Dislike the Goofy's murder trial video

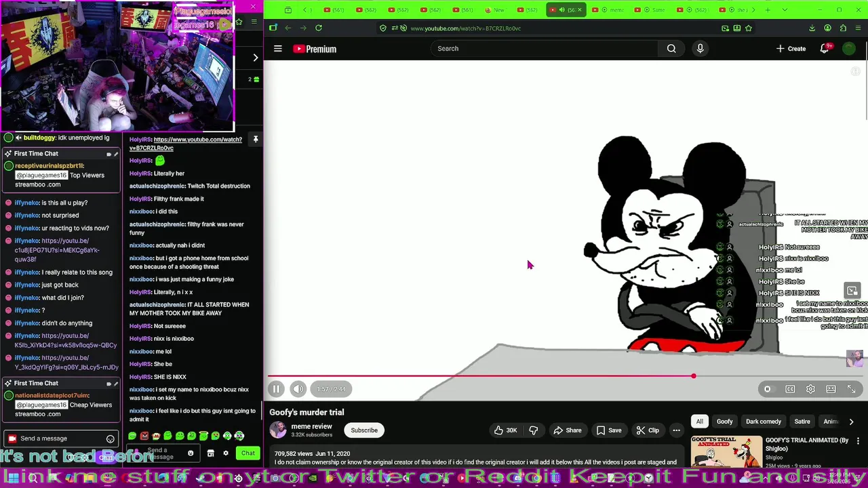click(534, 430)
